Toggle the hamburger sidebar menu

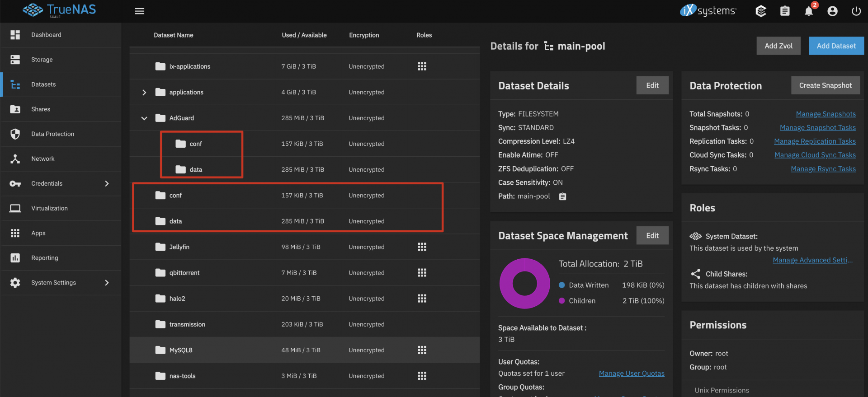click(x=140, y=11)
